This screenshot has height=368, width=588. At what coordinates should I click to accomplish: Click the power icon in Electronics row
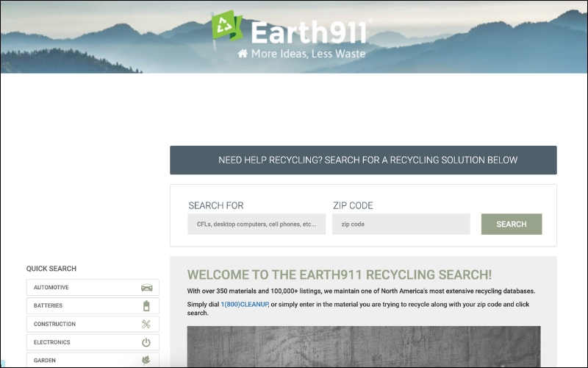[146, 342]
